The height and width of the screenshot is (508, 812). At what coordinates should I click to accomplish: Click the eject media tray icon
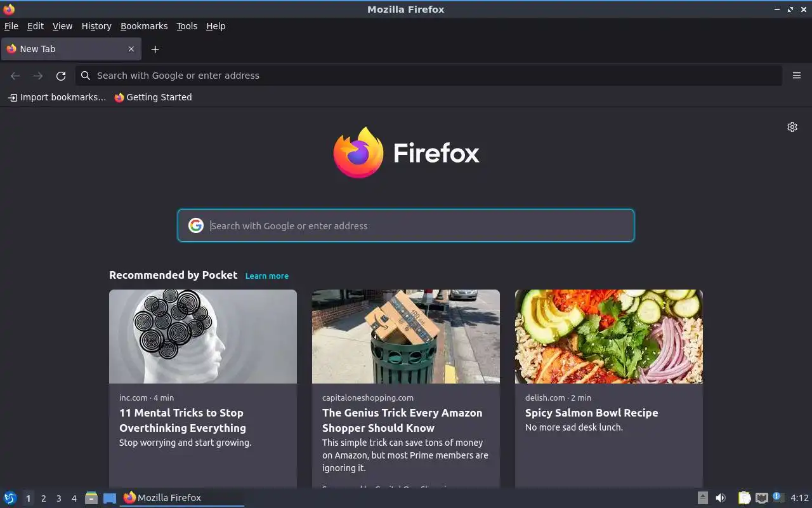[703, 498]
